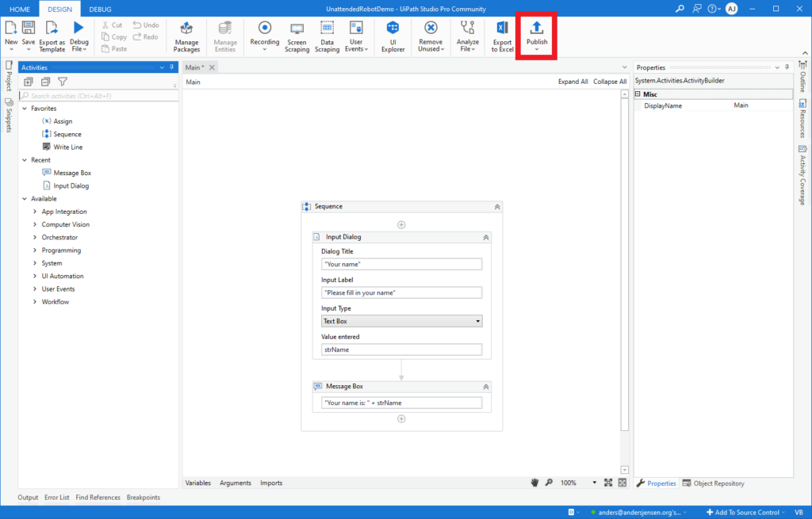
Task: Open the Error List panel
Action: 56,498
